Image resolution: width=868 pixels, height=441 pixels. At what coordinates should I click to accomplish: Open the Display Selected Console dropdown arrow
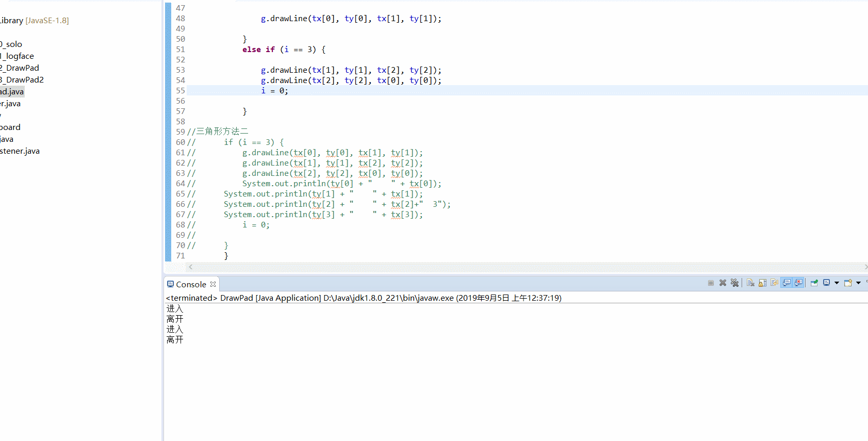pos(837,283)
